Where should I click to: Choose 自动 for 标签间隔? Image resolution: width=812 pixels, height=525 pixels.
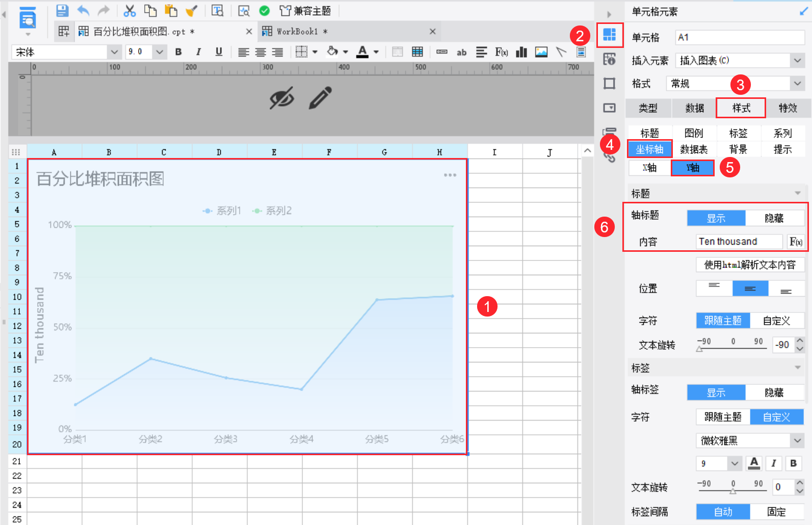(x=723, y=512)
